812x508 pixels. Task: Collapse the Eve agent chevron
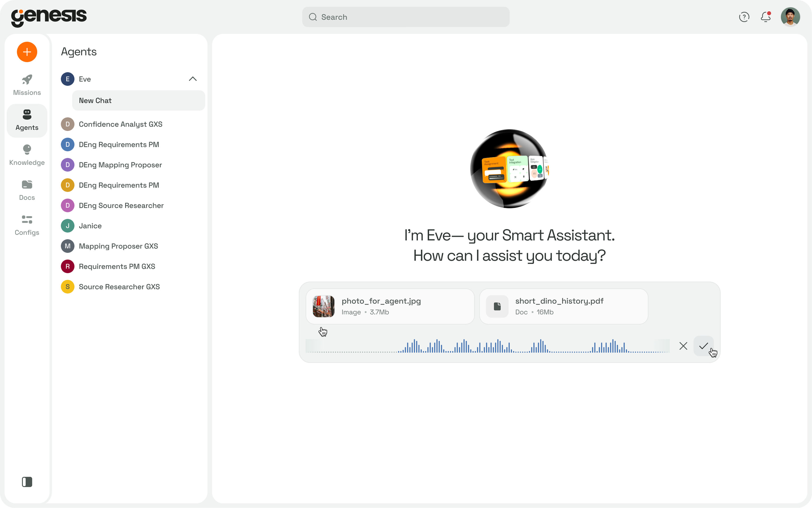193,79
